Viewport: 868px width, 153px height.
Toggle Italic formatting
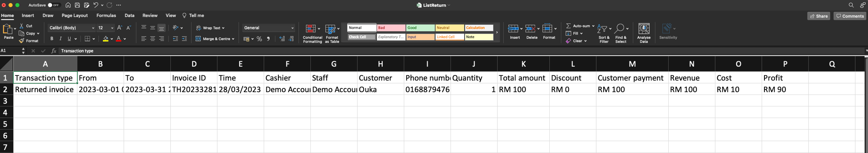point(60,39)
